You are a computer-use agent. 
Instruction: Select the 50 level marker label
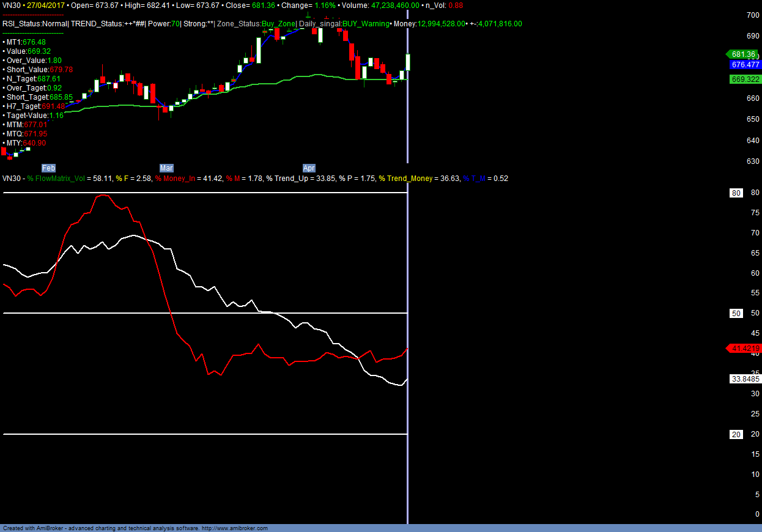tap(737, 314)
